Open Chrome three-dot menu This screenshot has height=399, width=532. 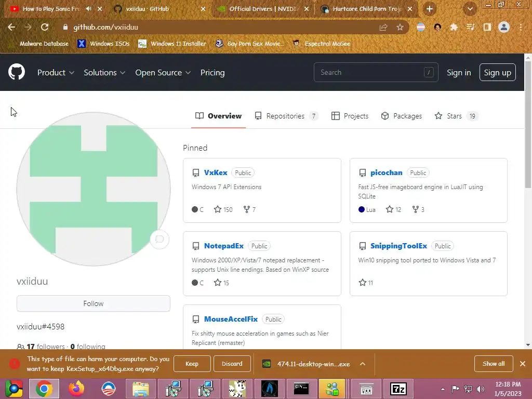[x=521, y=27]
